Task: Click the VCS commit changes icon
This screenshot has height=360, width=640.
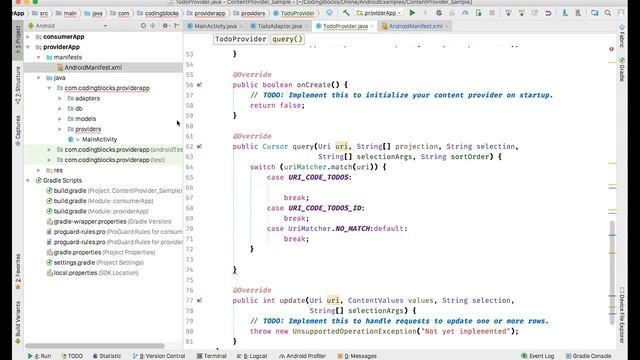Action: [522, 13]
